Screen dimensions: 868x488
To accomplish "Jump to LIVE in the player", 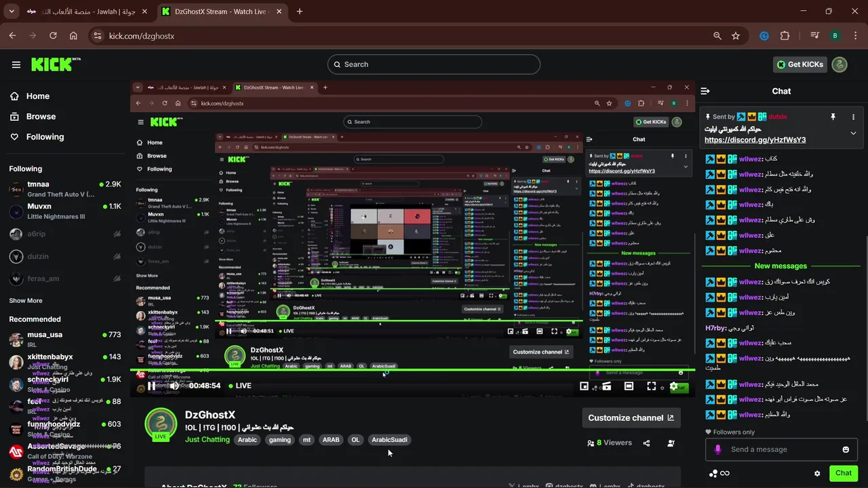I will [x=240, y=386].
